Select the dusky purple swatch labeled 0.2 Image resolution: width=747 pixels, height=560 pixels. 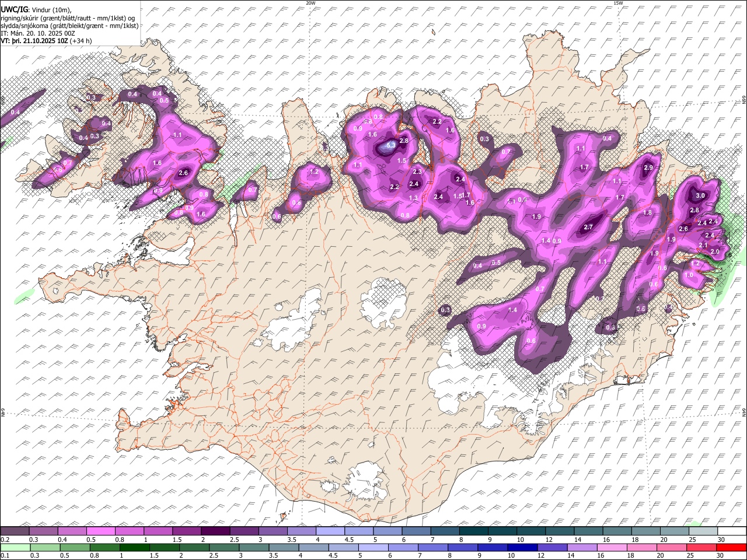tap(15, 531)
